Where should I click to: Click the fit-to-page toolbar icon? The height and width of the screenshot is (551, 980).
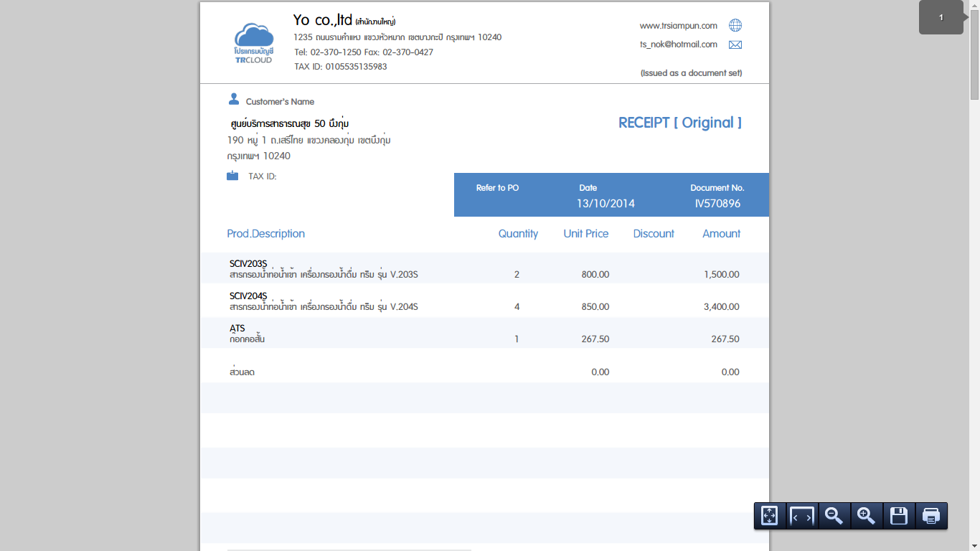(x=769, y=516)
